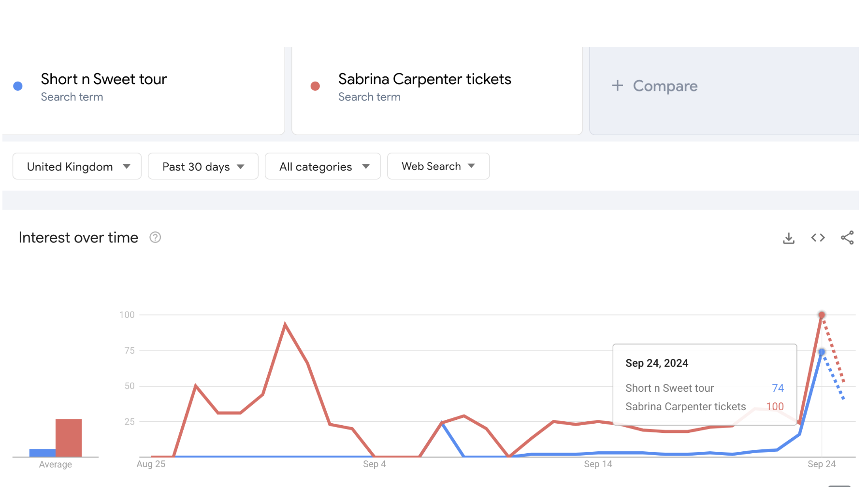Open the United Kingdom region dropdown

point(77,166)
